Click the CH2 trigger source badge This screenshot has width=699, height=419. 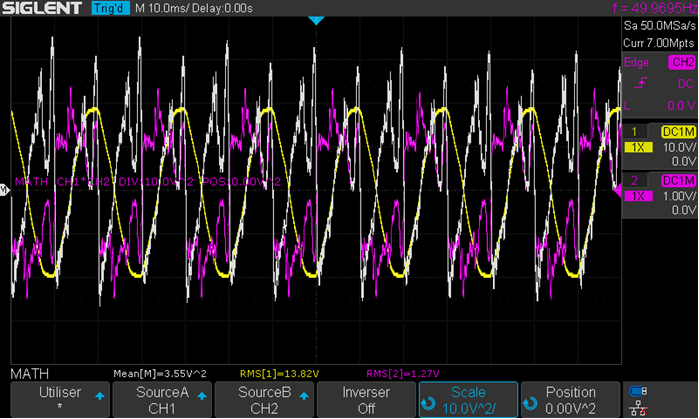tap(682, 62)
